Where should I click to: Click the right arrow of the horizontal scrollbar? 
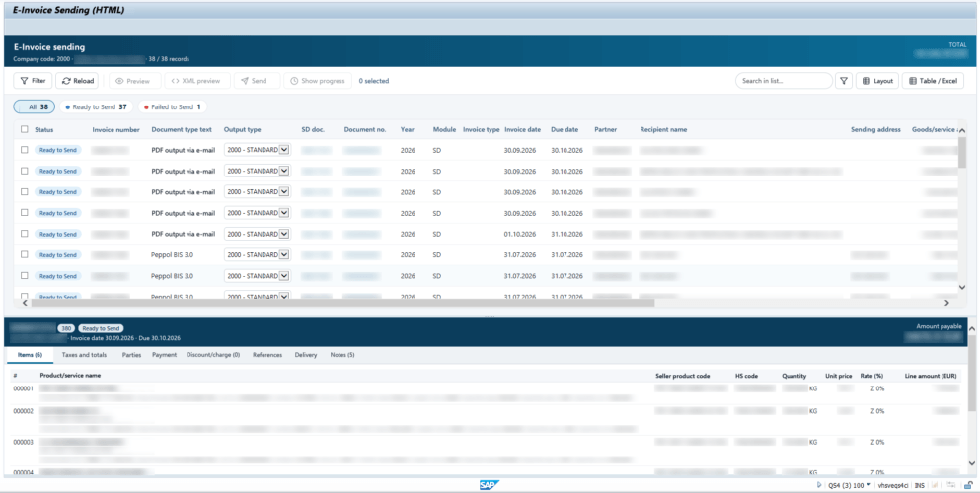tap(946, 303)
